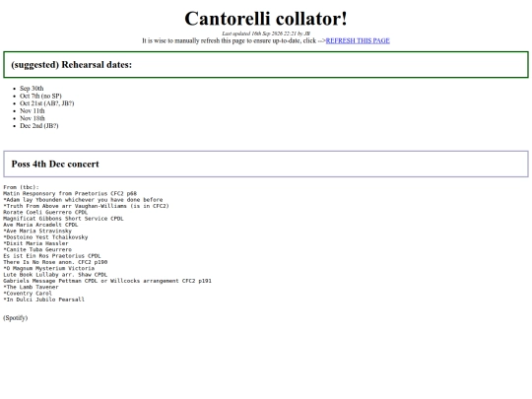The width and height of the screenshot is (532, 399).
Task: Click the Last updated timestamp line
Action: click(266, 33)
